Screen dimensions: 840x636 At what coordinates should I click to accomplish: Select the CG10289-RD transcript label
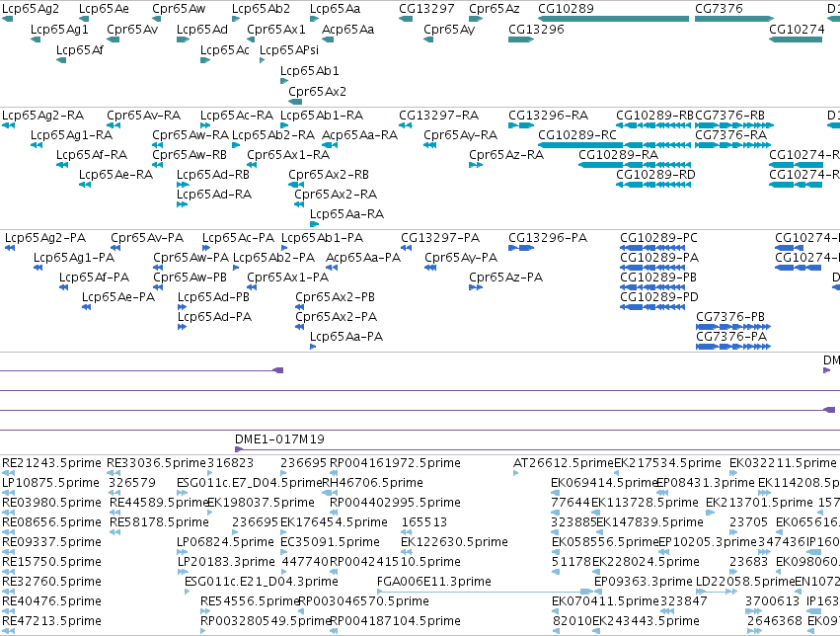point(655,175)
